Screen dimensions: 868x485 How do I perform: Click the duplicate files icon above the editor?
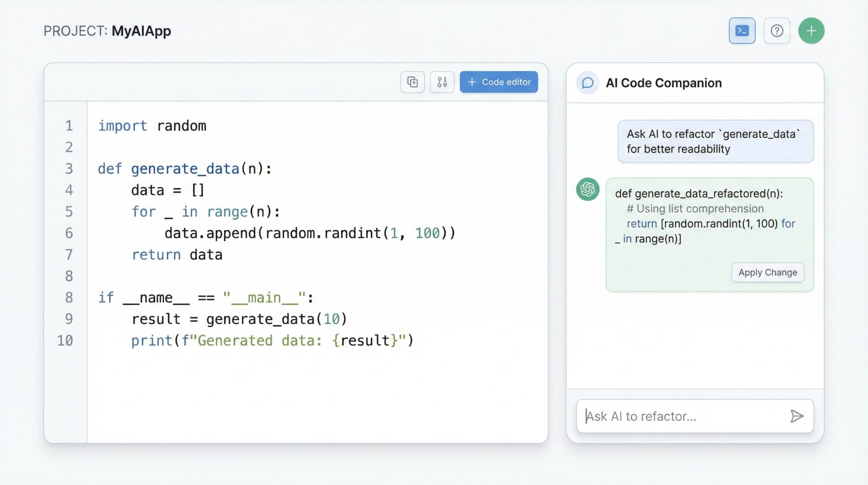click(412, 82)
